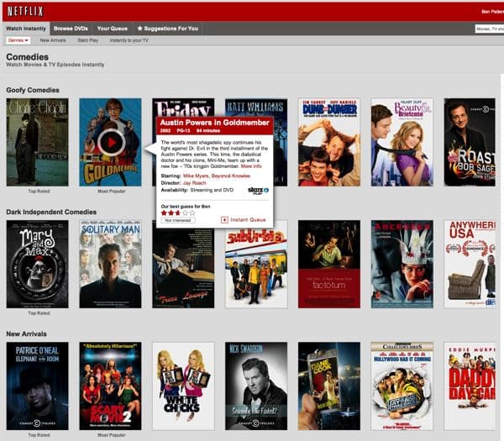Image resolution: width=504 pixels, height=441 pixels.
Task: Open Jay Roach director link
Action: pos(195,183)
